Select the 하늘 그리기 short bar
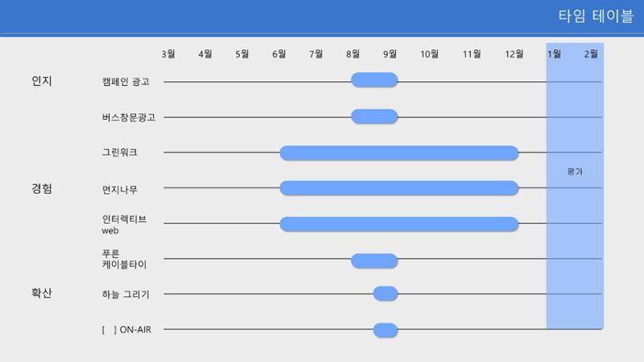Viewport: 644px width, 362px height. pos(386,294)
